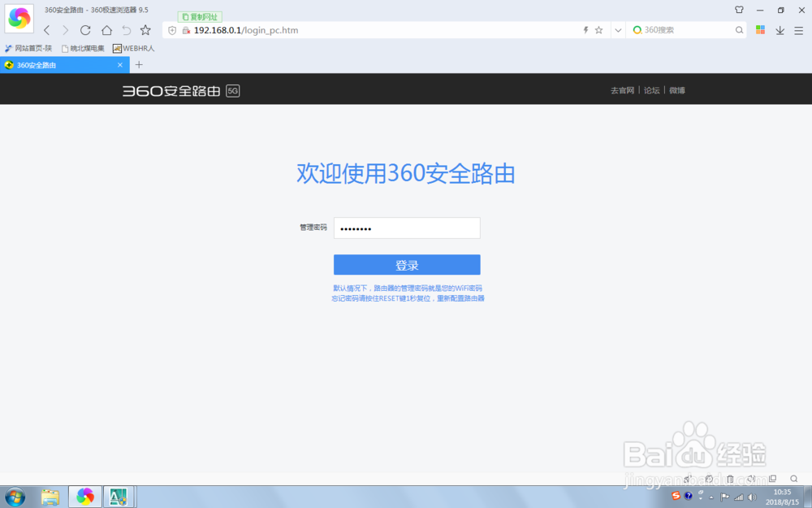Open the browser downloads icon
Screen dimensions: 812x508
tap(780, 30)
